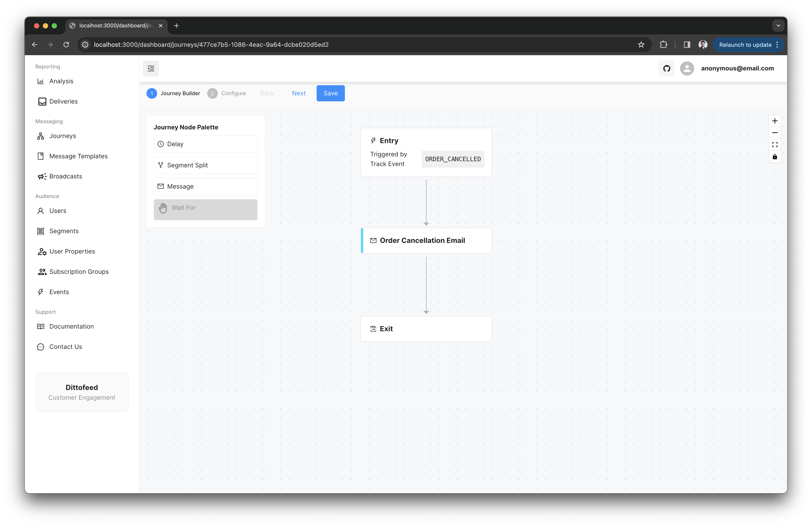Collapse the sidebar with the menu-fold icon
The width and height of the screenshot is (812, 526).
click(x=151, y=68)
